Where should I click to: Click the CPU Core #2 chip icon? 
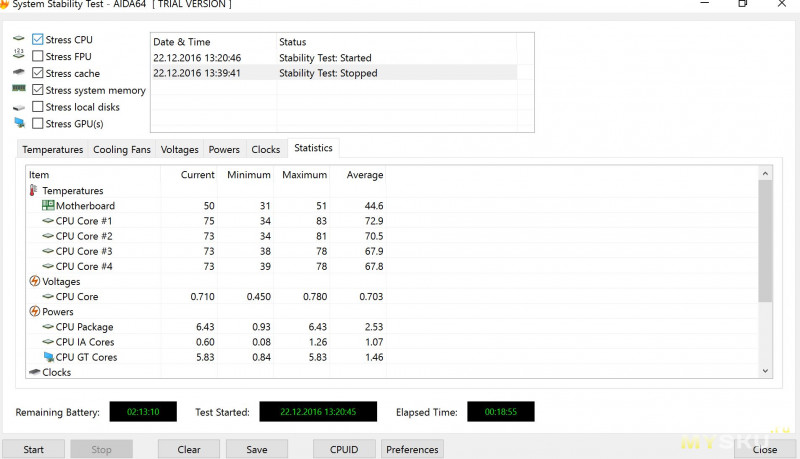coord(48,236)
